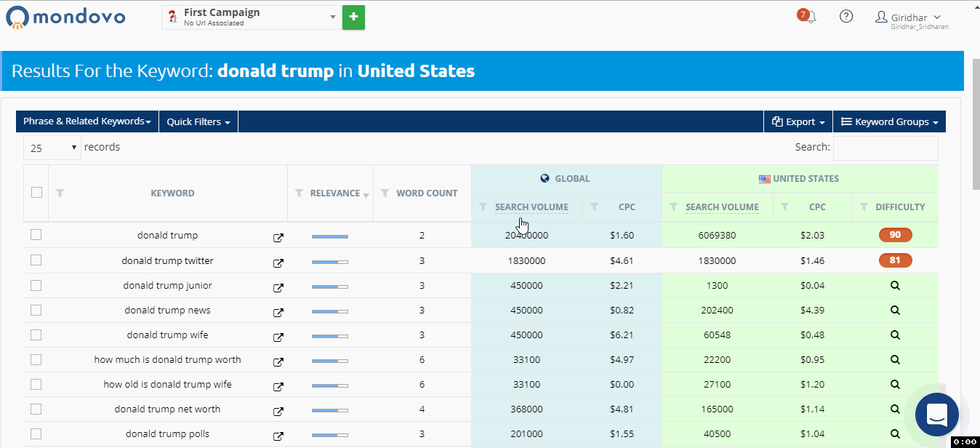Click the difficulty score 81 badge
Image resolution: width=980 pixels, height=448 pixels.
895,260
